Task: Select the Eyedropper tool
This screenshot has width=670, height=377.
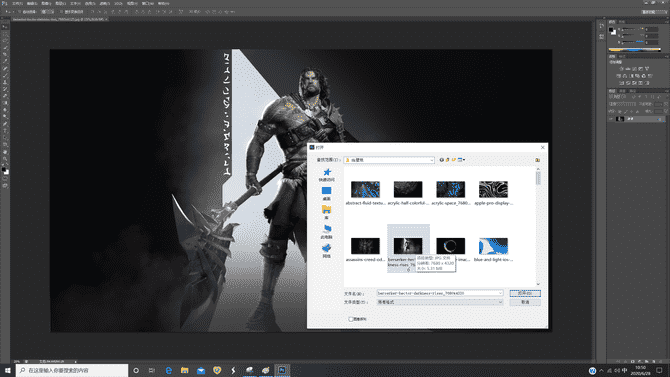Action: point(5,62)
